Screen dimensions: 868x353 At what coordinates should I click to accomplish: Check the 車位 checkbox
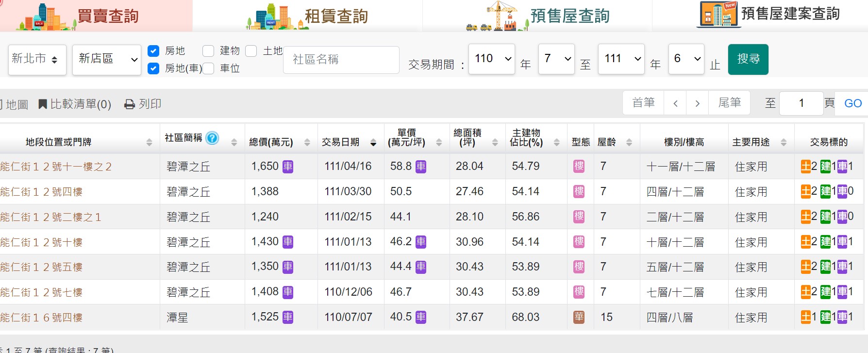tap(208, 68)
